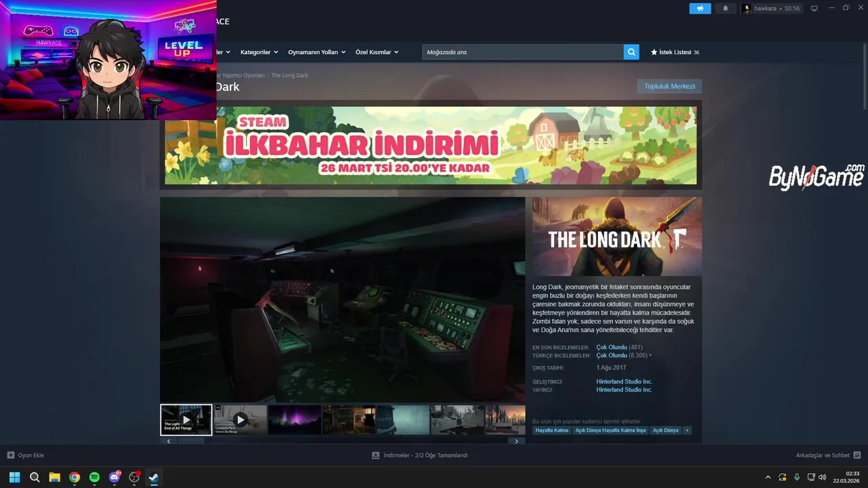This screenshot has height=488, width=868.
Task: Open İstek Listesi wishlist
Action: 675,52
